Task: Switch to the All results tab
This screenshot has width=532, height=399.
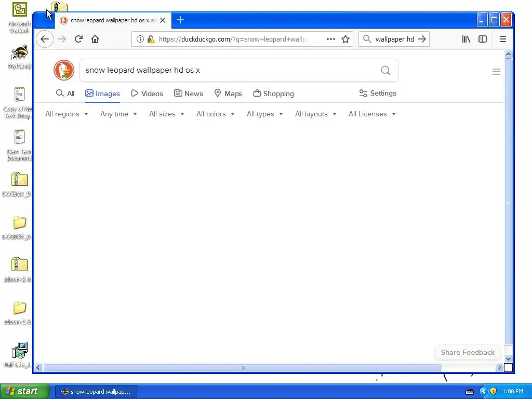Action: [65, 94]
